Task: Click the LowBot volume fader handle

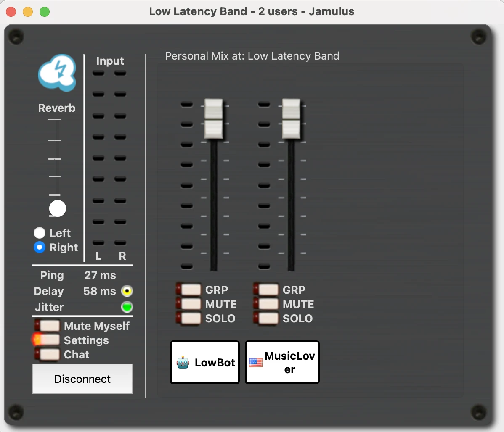Action: coord(214,119)
